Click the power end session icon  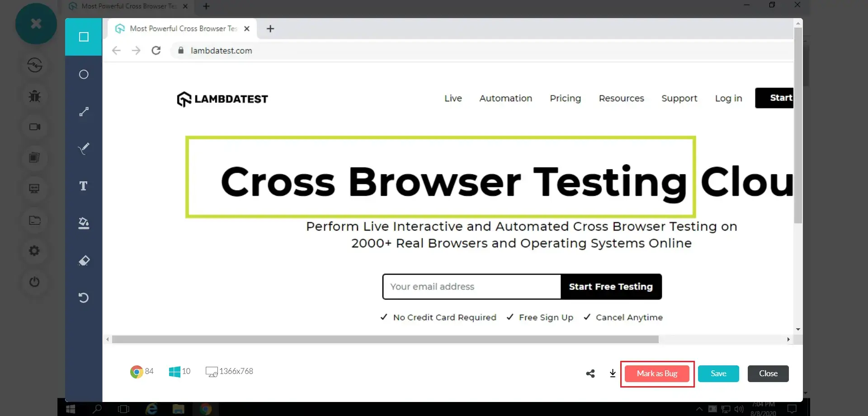[35, 282]
